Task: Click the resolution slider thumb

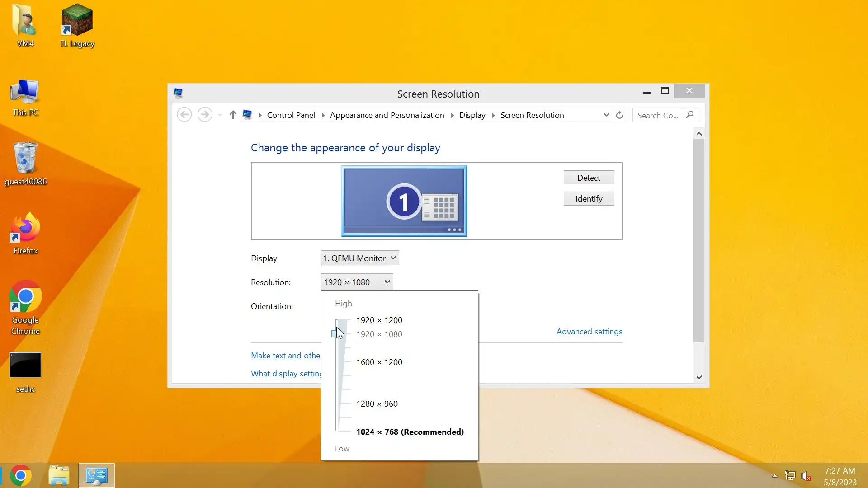Action: pos(335,334)
